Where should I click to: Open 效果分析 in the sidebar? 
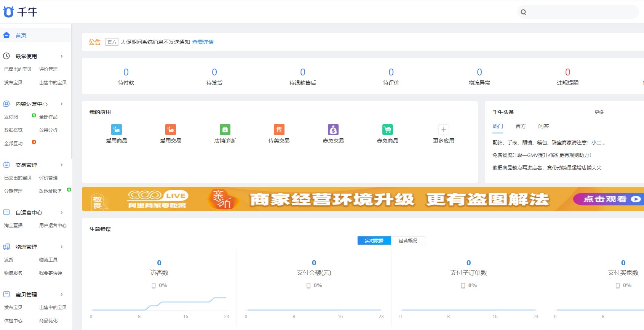pos(48,130)
